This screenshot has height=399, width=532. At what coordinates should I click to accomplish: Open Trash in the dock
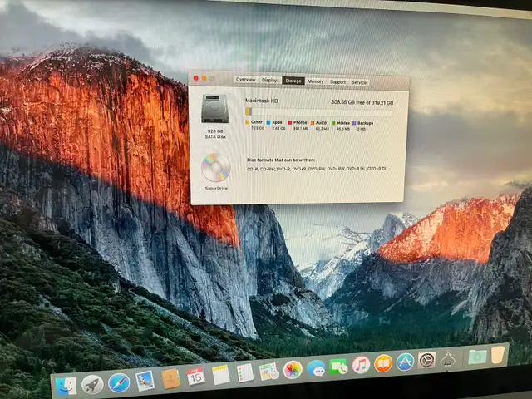pyautogui.click(x=497, y=355)
